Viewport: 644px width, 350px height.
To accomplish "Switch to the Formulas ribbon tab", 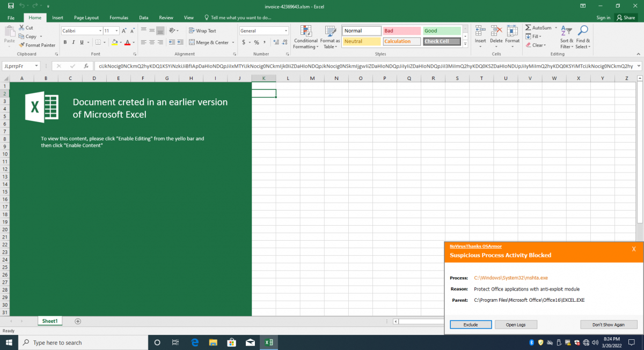I will (119, 18).
